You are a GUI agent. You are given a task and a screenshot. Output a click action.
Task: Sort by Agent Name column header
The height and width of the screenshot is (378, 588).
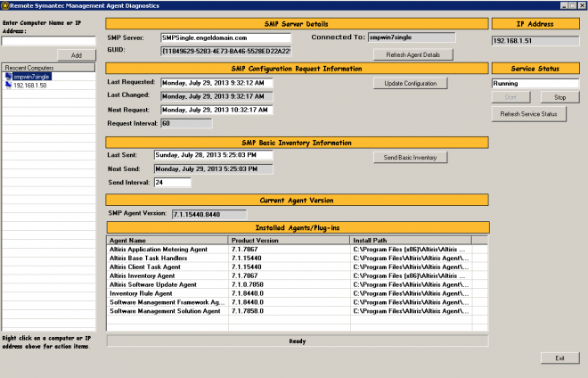[167, 240]
